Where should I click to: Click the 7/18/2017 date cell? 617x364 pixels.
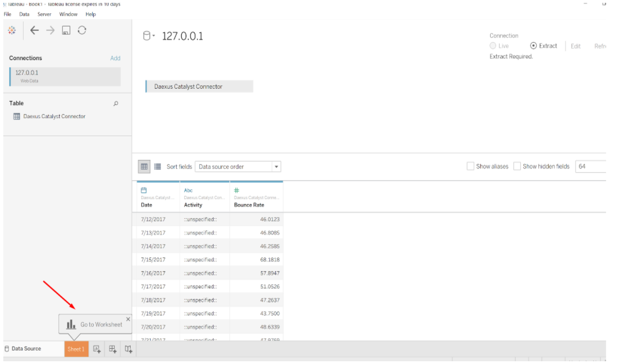[153, 300]
